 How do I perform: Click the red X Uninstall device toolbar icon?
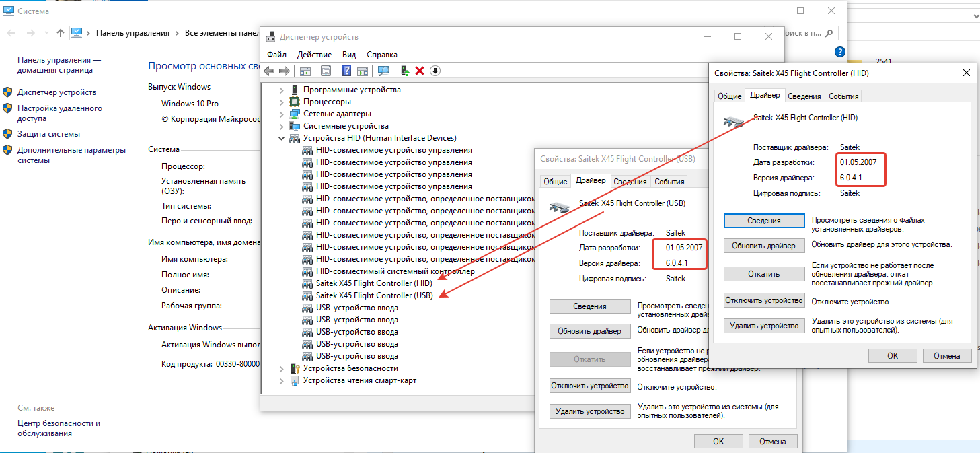click(x=420, y=71)
